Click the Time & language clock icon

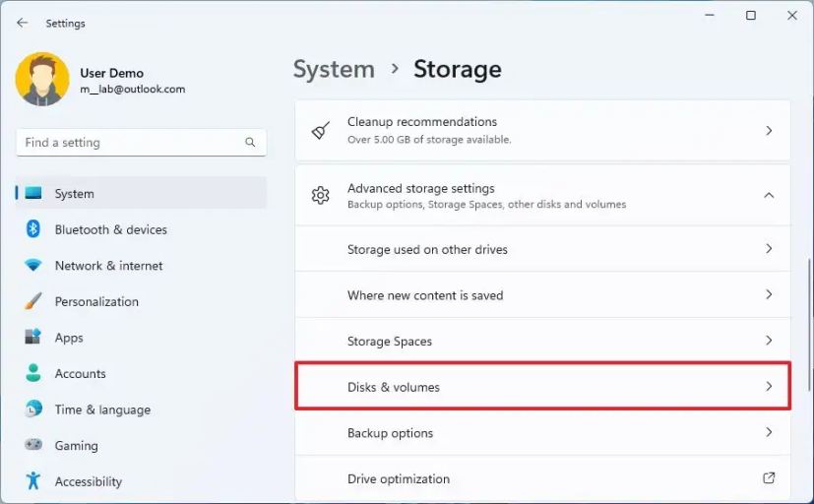(x=33, y=409)
